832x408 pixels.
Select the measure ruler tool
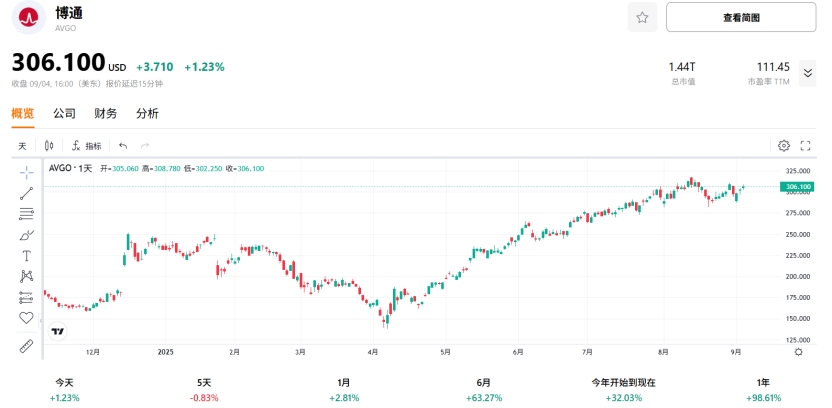pyautogui.click(x=26, y=346)
